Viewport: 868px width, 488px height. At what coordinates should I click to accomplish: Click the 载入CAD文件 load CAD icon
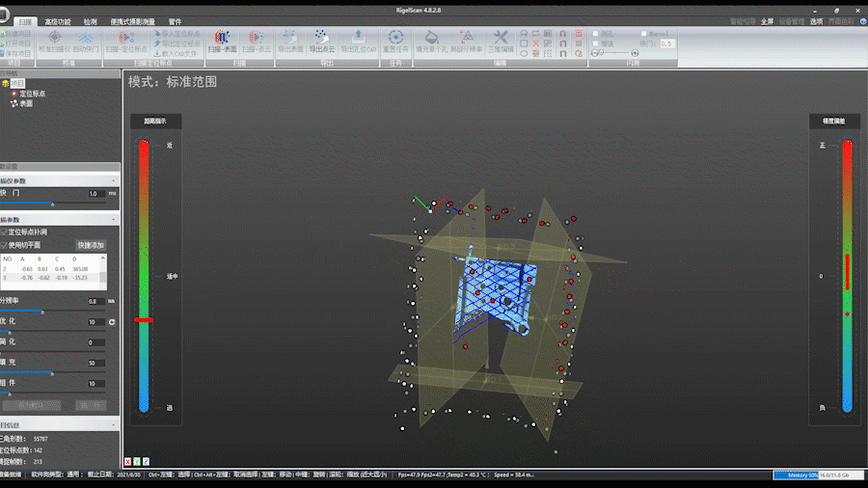157,54
